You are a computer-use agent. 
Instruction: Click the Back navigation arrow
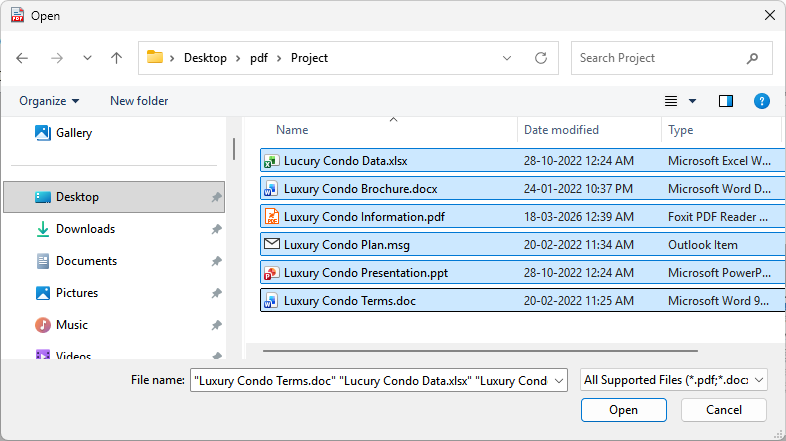pos(22,58)
